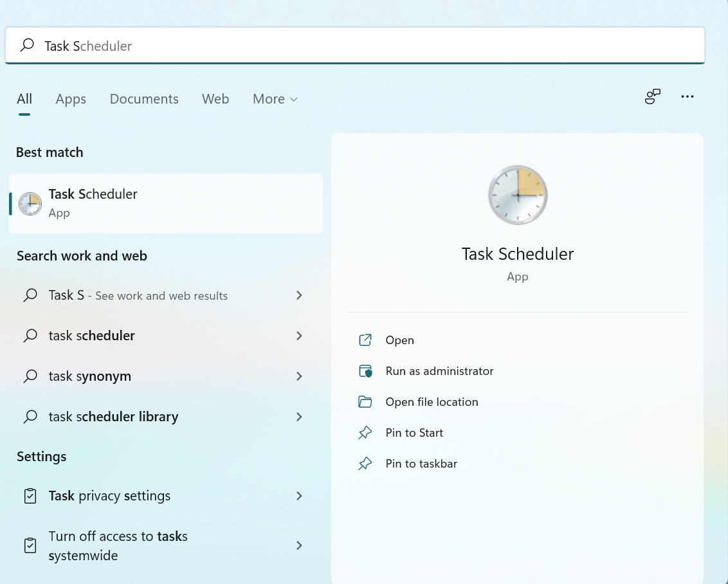Image resolution: width=728 pixels, height=584 pixels.
Task: Switch to the Documents tab
Action: 144,99
